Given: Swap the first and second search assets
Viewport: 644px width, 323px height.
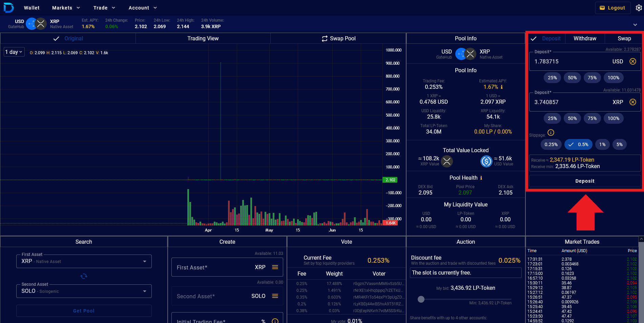Looking at the screenshot, I should pos(84,276).
